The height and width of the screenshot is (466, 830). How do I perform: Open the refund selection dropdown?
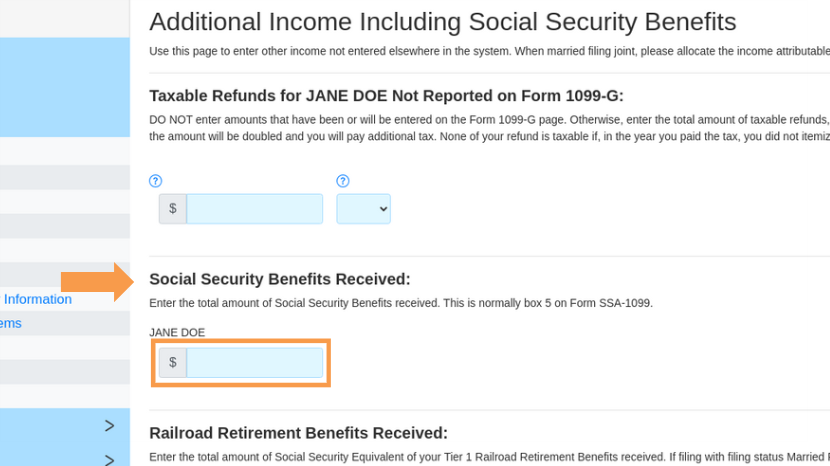[364, 209]
